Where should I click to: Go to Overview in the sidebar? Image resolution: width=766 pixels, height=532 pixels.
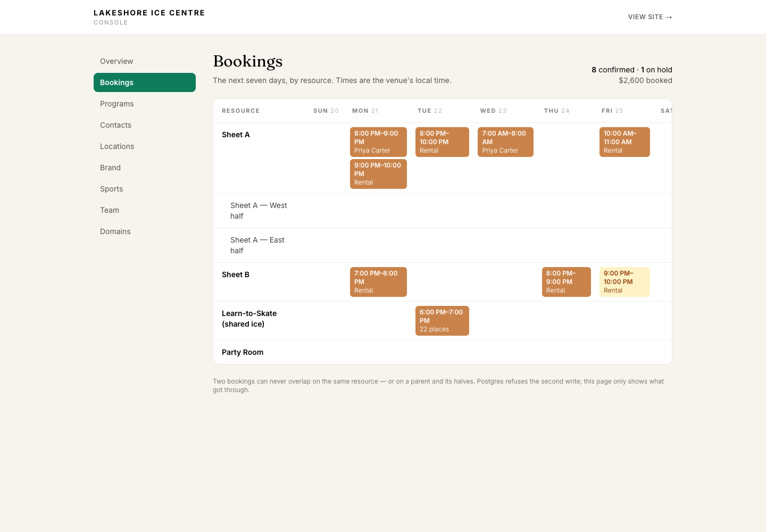[145, 61]
